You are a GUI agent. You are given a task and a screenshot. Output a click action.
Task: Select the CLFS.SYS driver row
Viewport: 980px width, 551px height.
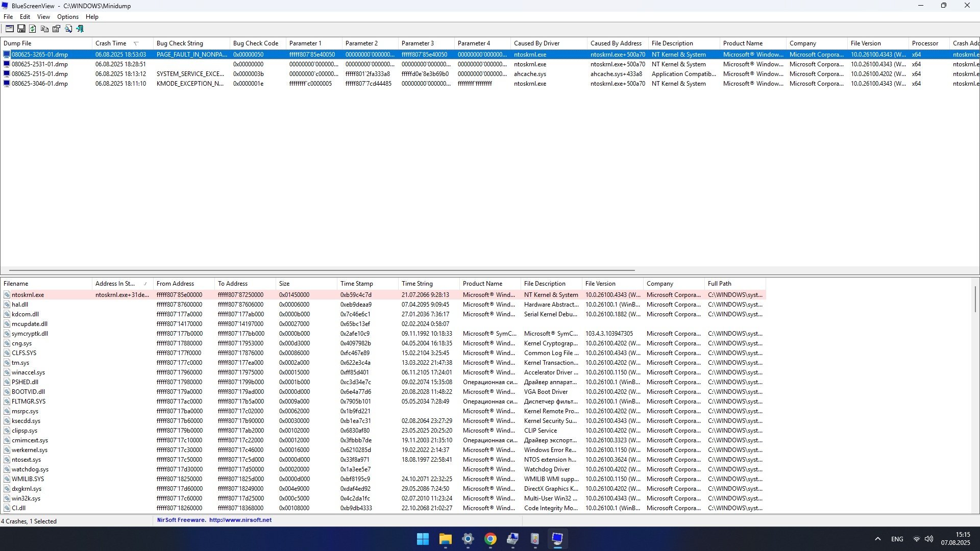coord(383,353)
